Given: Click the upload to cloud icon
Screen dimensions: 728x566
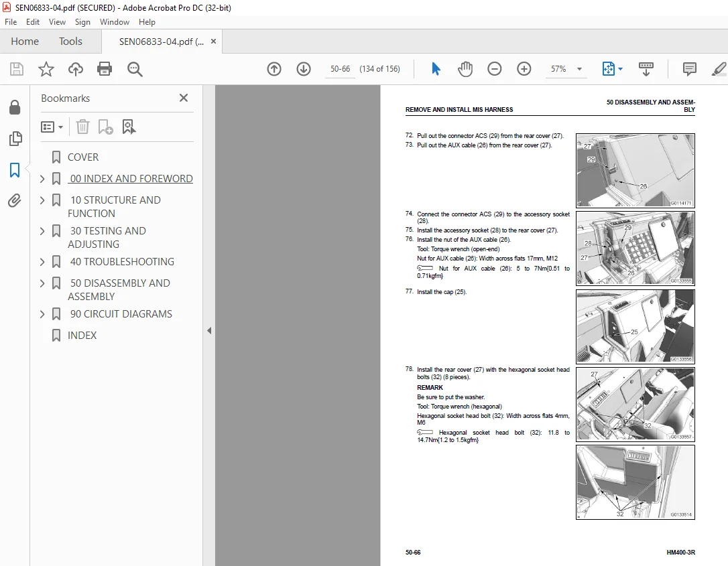Looking at the screenshot, I should coord(76,69).
